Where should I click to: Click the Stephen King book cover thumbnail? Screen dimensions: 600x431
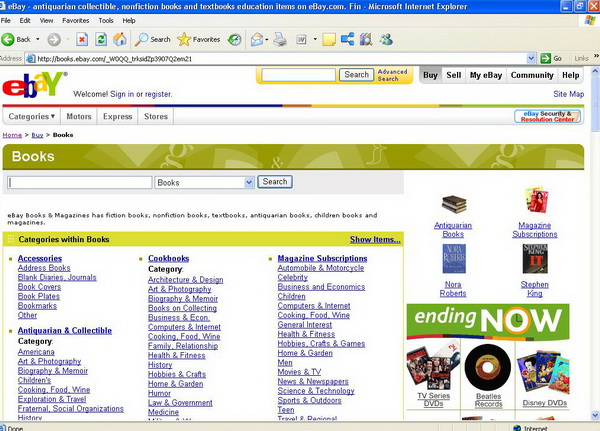pos(535,259)
